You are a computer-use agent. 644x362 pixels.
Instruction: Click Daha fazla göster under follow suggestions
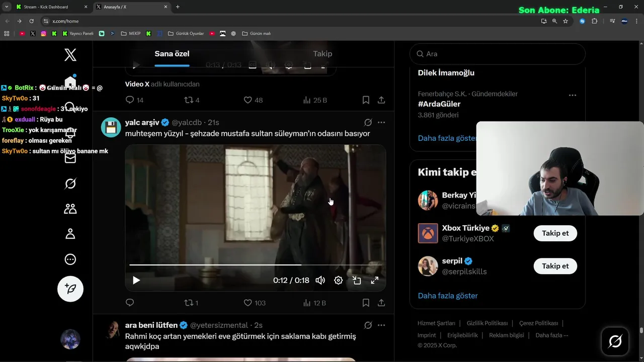(x=448, y=296)
